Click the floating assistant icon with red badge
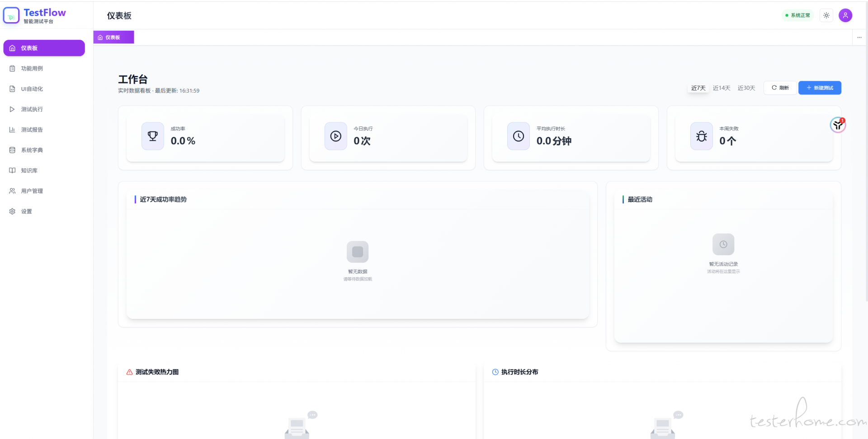This screenshot has width=868, height=439. tap(838, 125)
